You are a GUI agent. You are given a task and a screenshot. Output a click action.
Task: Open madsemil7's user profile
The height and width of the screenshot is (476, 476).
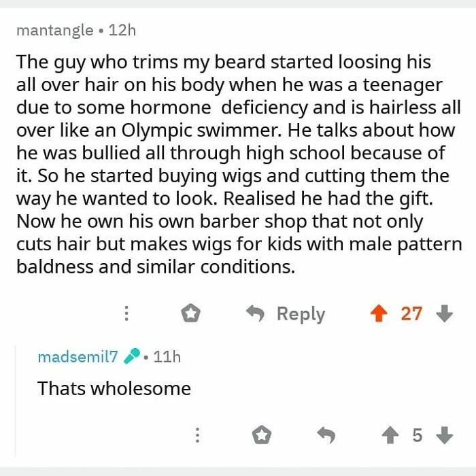(78, 356)
